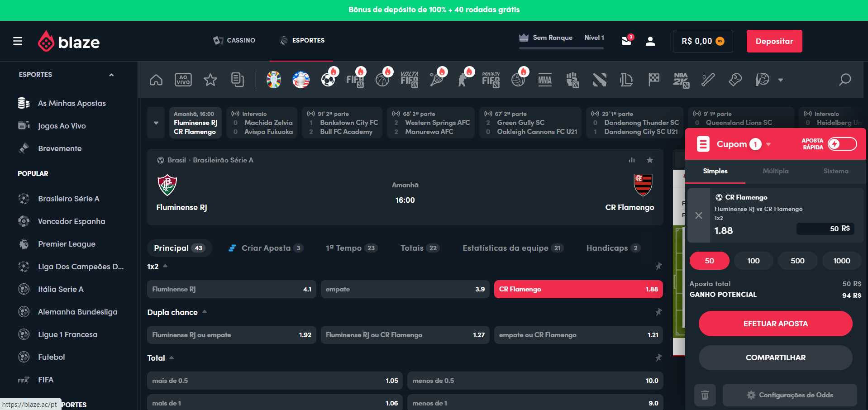
Task: Expand more sports dropdown arrow
Action: [781, 80]
